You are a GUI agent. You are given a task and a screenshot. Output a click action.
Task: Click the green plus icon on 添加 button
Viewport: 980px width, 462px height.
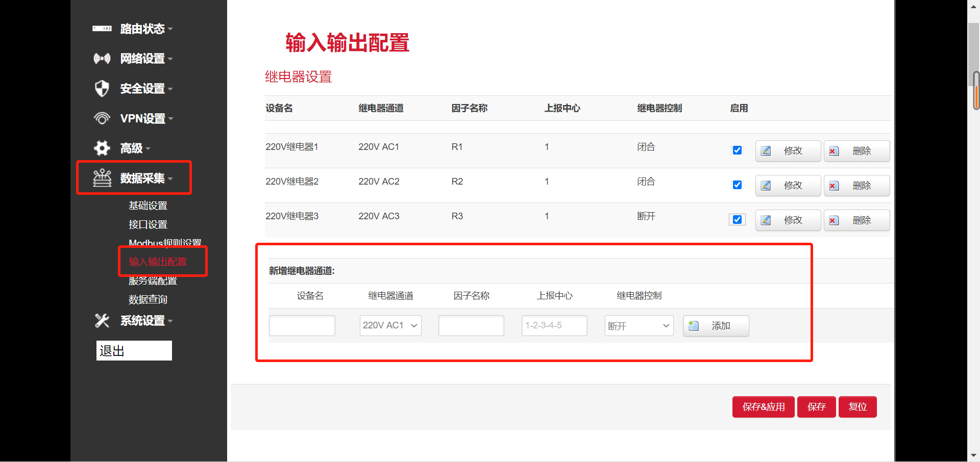click(x=693, y=325)
